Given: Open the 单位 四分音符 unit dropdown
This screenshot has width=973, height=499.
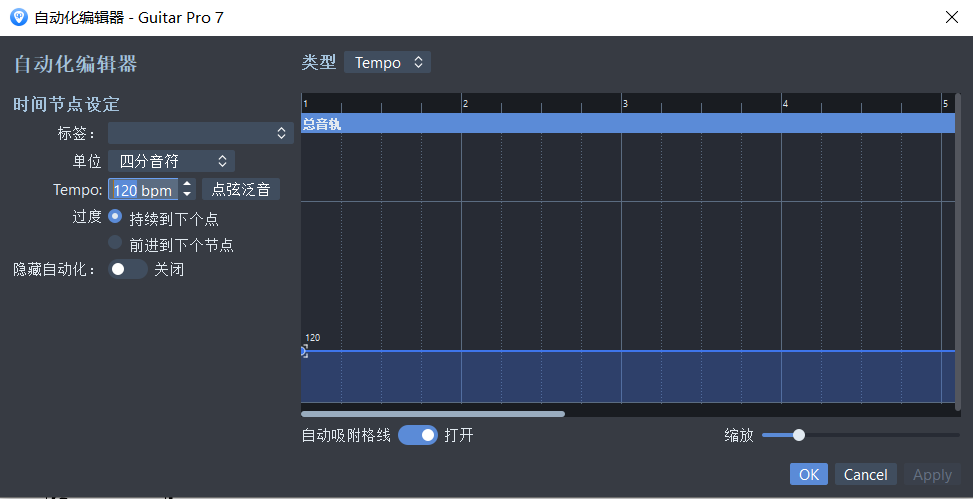Looking at the screenshot, I should tap(171, 160).
